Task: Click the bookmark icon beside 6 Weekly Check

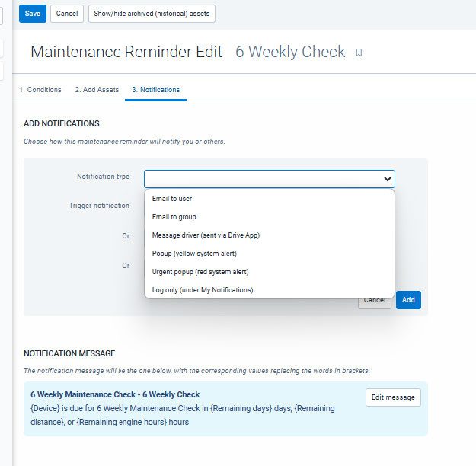Action: click(359, 53)
